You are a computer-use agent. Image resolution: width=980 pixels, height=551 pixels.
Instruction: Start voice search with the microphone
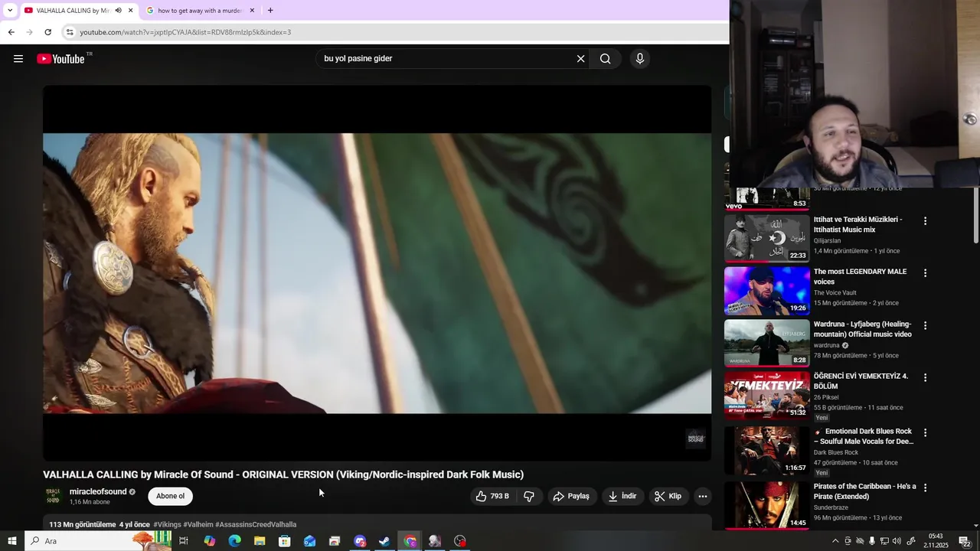point(640,59)
